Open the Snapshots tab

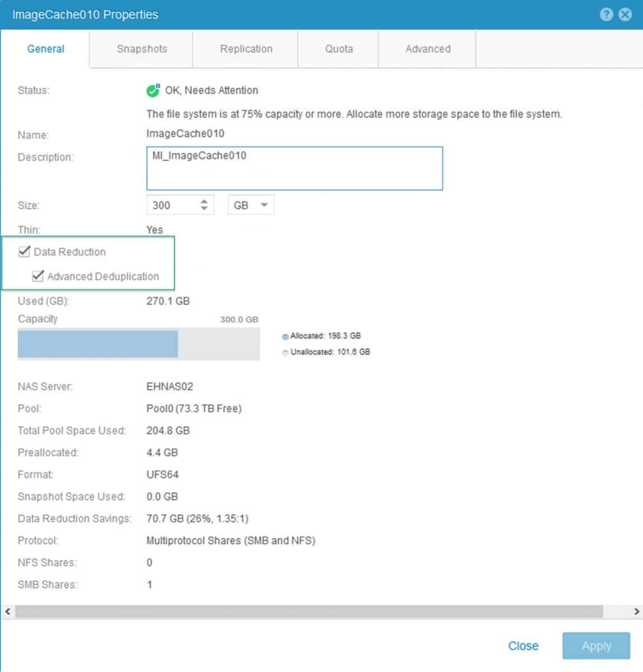[142, 49]
